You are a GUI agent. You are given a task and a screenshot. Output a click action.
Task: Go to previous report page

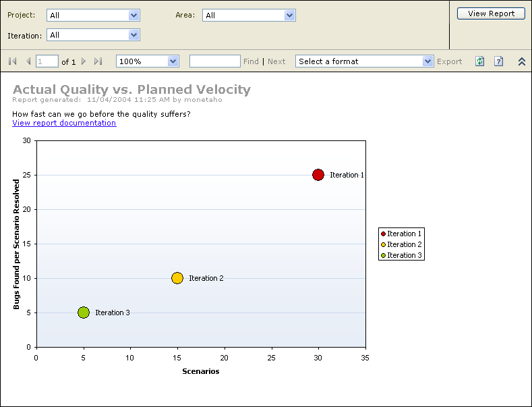pyautogui.click(x=28, y=61)
